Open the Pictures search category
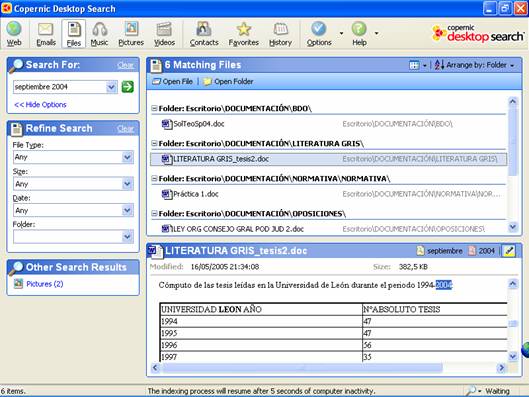This screenshot has height=397, width=529. pyautogui.click(x=131, y=34)
